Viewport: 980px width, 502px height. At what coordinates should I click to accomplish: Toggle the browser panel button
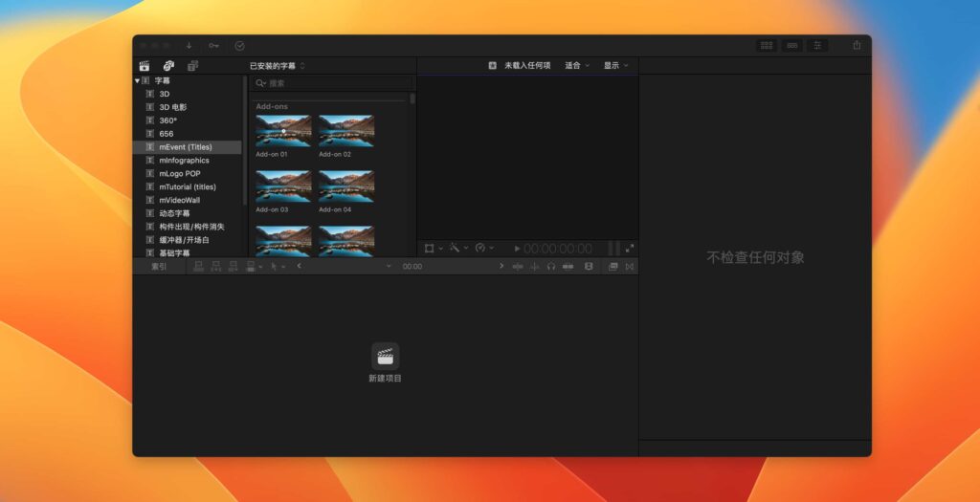coord(767,46)
